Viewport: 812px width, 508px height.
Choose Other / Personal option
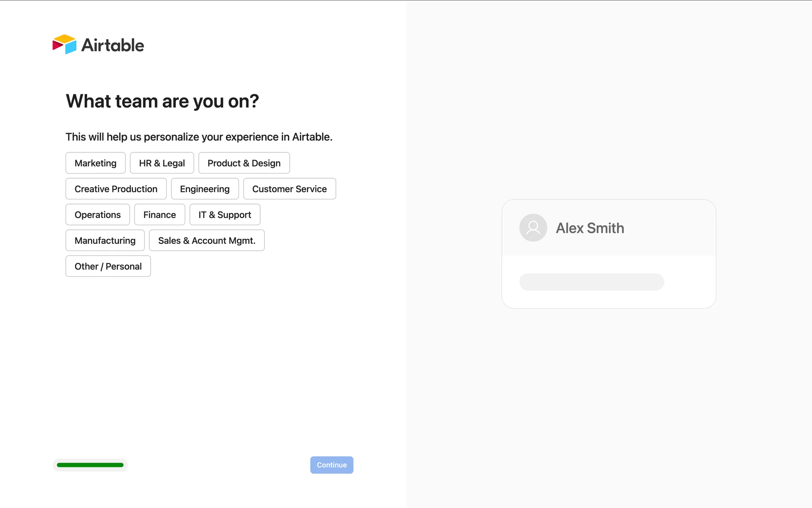[108, 266]
